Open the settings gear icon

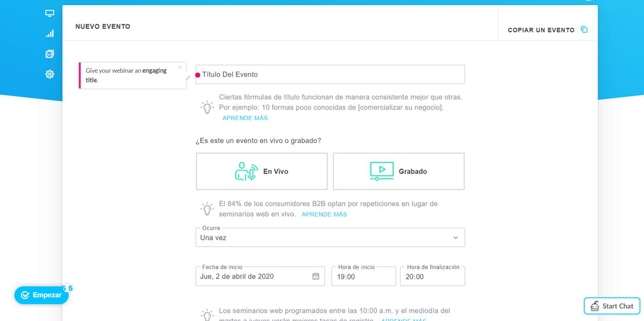pyautogui.click(x=49, y=74)
